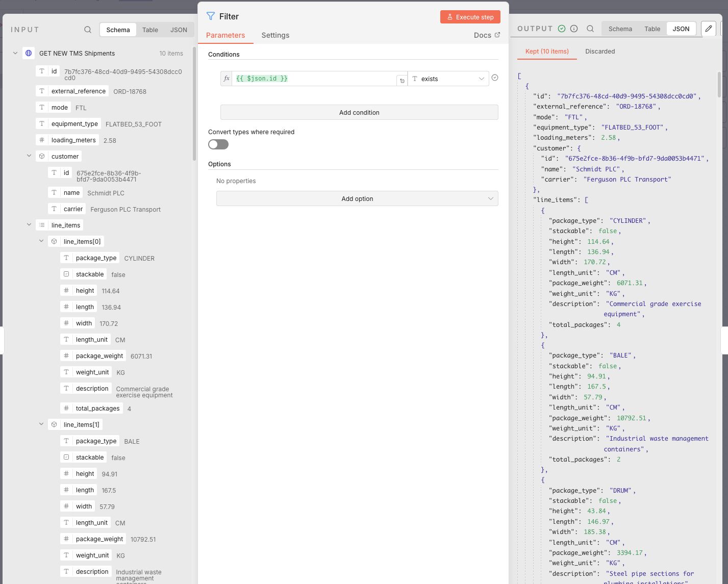Image resolution: width=728 pixels, height=584 pixels.
Task: Click the Add condition button
Action: click(x=359, y=112)
